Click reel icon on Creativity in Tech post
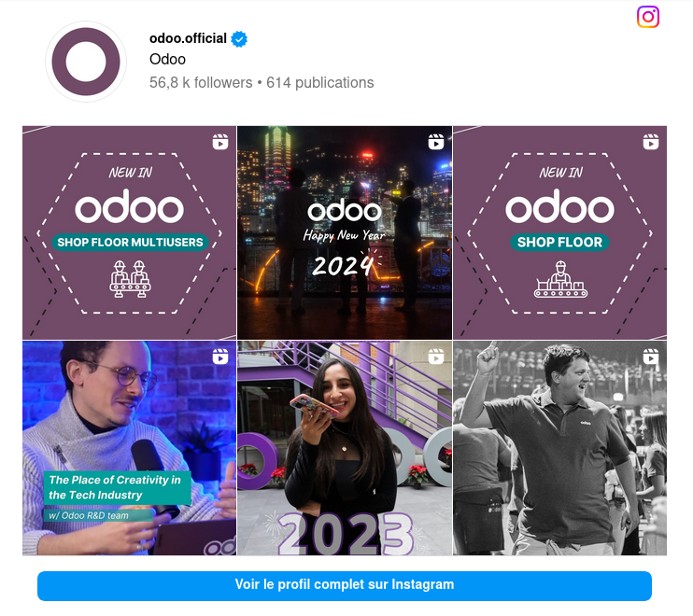The width and height of the screenshot is (693, 616). pyautogui.click(x=220, y=357)
